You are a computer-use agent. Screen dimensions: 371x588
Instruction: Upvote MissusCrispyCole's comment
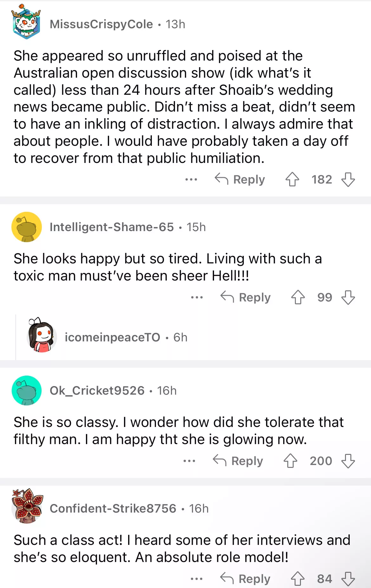292,179
